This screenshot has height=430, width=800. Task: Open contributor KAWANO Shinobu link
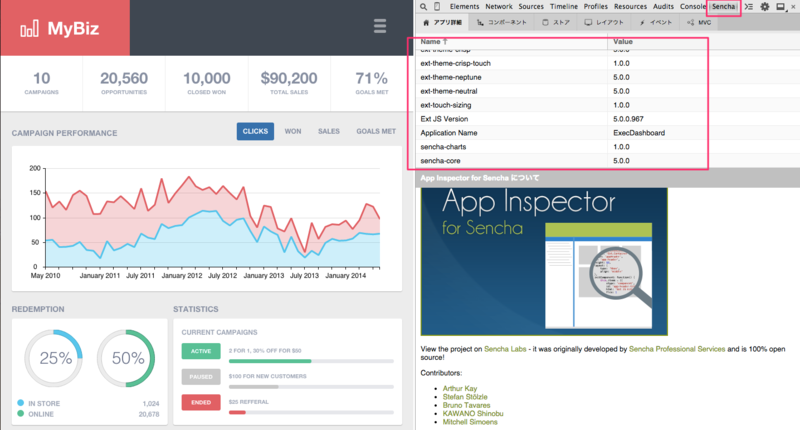(x=473, y=414)
